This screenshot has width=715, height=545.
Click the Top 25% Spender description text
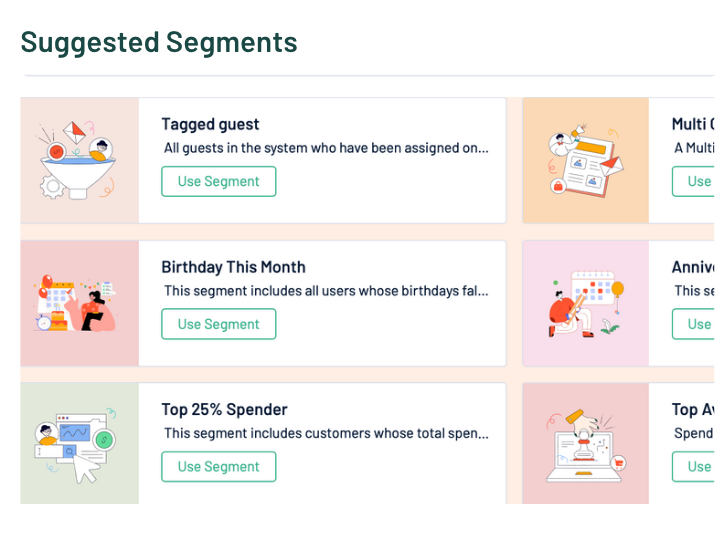click(x=326, y=433)
